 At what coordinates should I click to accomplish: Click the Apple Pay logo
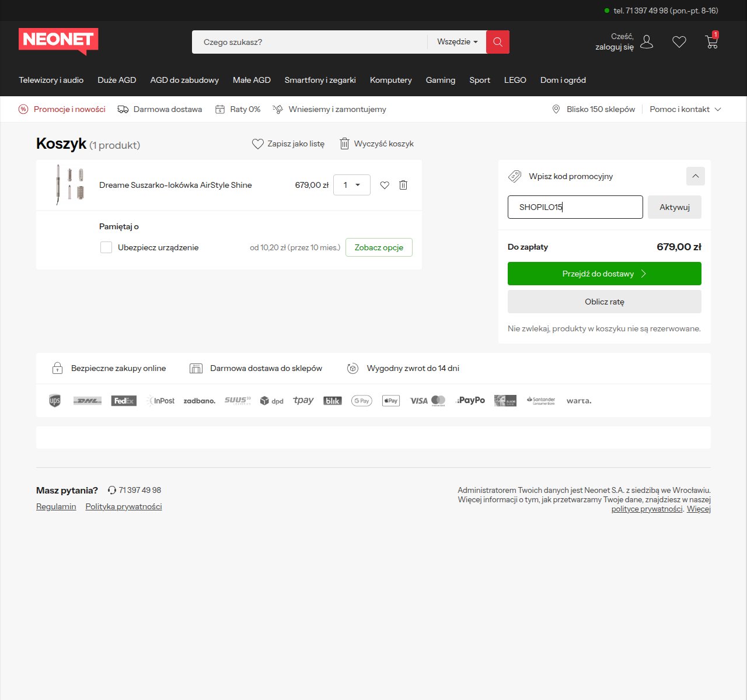[391, 401]
